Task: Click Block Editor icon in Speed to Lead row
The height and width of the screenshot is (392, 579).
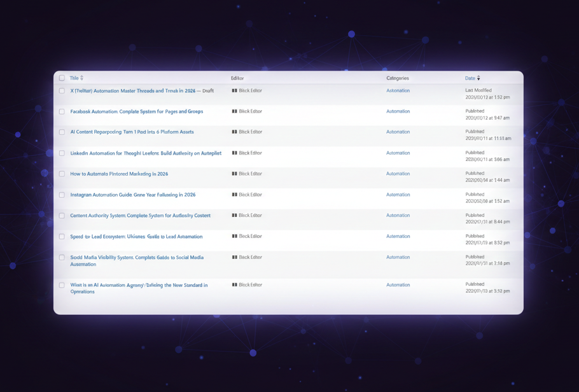Action: point(234,236)
